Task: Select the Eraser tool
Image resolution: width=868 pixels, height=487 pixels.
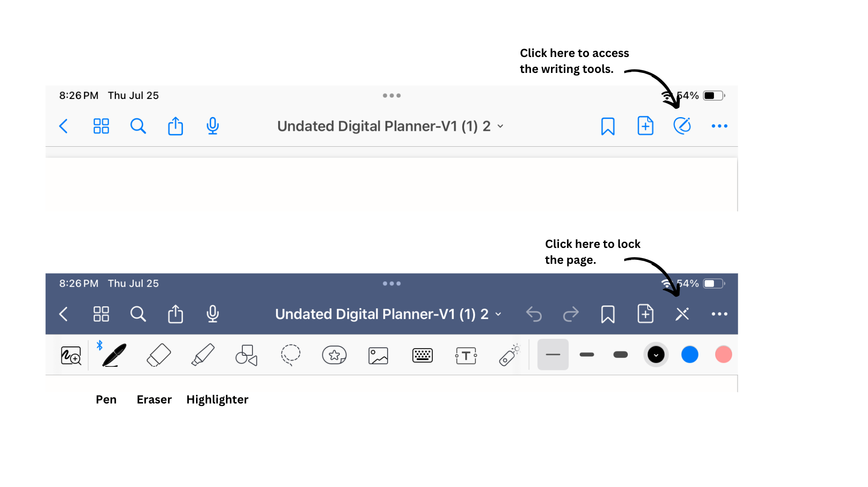Action: pyautogui.click(x=159, y=355)
